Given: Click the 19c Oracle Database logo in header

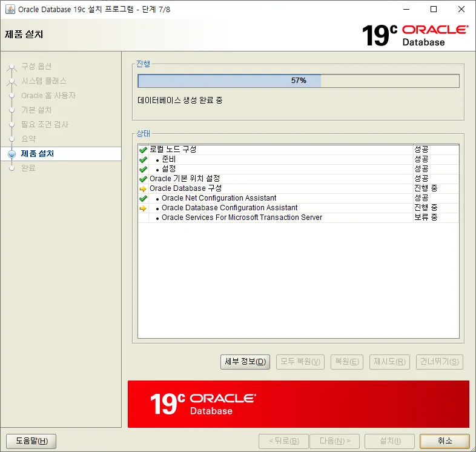Looking at the screenshot, I should [x=415, y=35].
